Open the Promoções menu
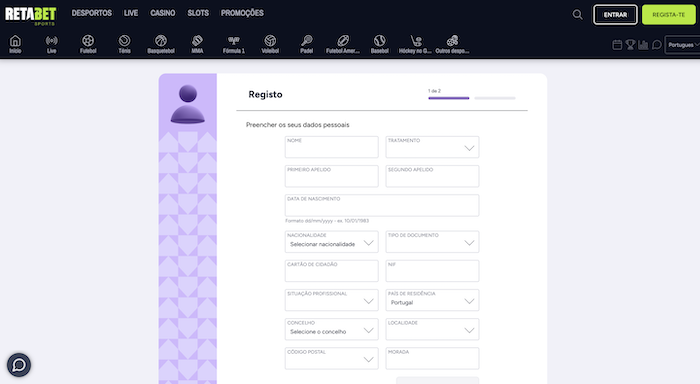 point(242,13)
